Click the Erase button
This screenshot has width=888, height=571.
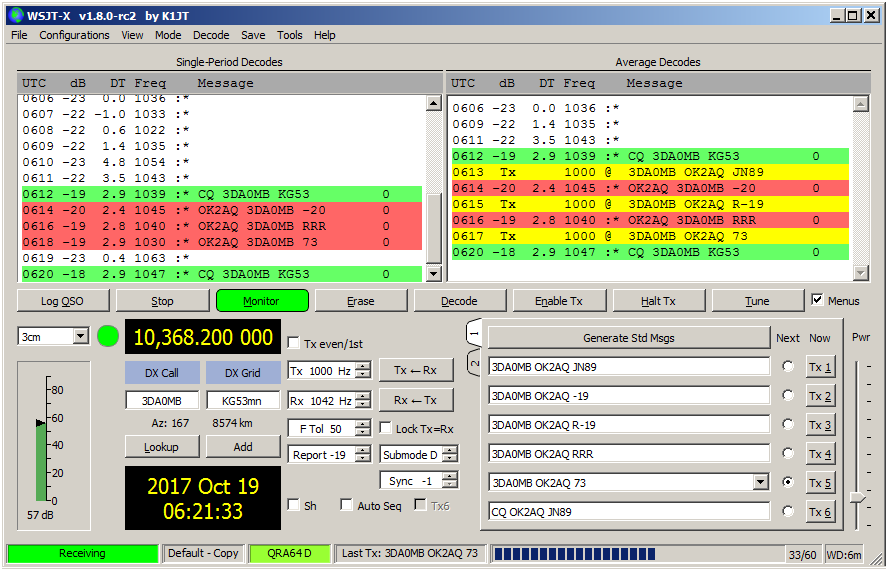(x=361, y=301)
